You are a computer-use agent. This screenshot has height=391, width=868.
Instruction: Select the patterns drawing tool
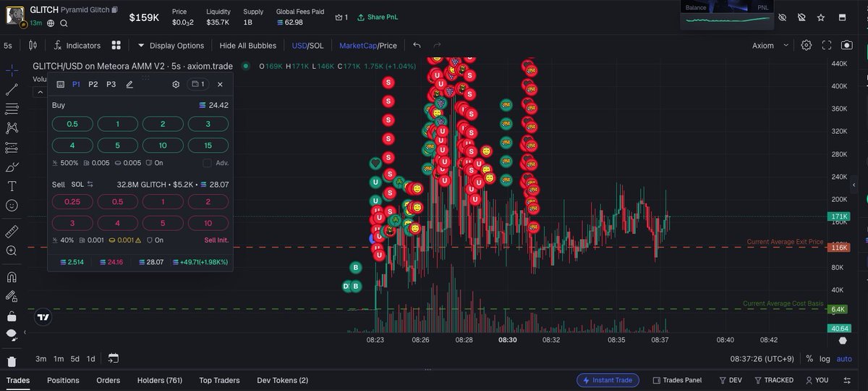pos(12,128)
